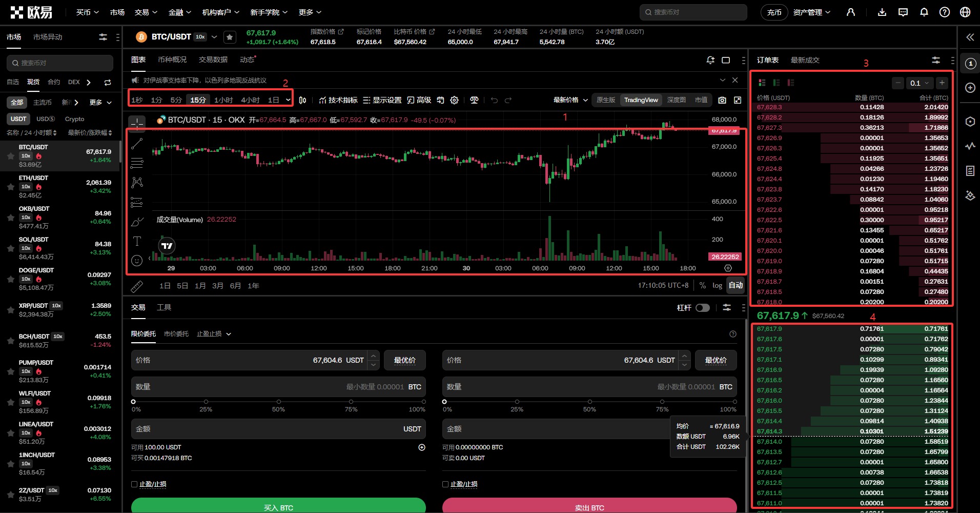Open the candlestick chart style icon
Screen dimensions: 980x513
pyautogui.click(x=303, y=100)
